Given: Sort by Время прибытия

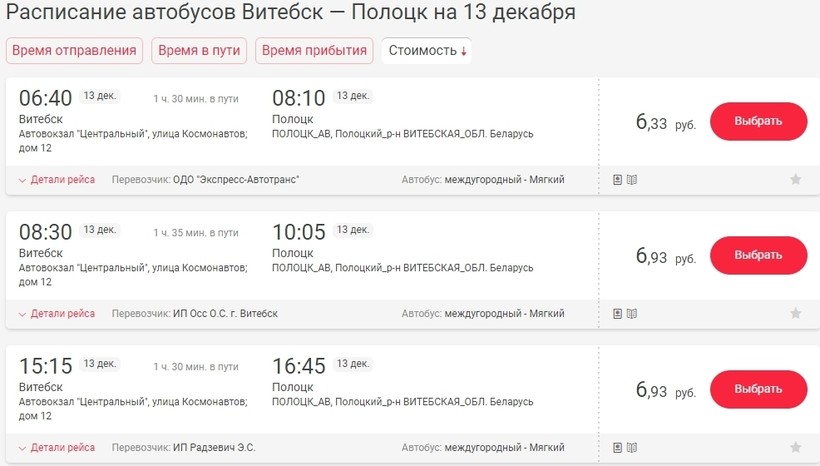Looking at the screenshot, I should tap(315, 51).
